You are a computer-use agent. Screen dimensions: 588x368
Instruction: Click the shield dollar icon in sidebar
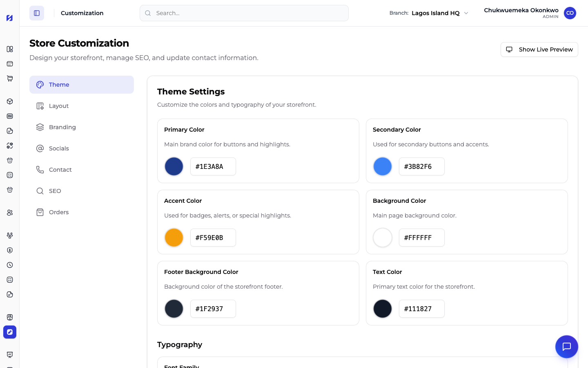pos(10,250)
